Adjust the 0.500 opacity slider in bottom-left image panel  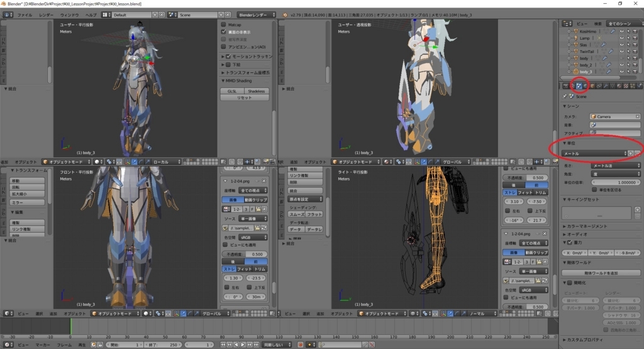pyautogui.click(x=245, y=254)
